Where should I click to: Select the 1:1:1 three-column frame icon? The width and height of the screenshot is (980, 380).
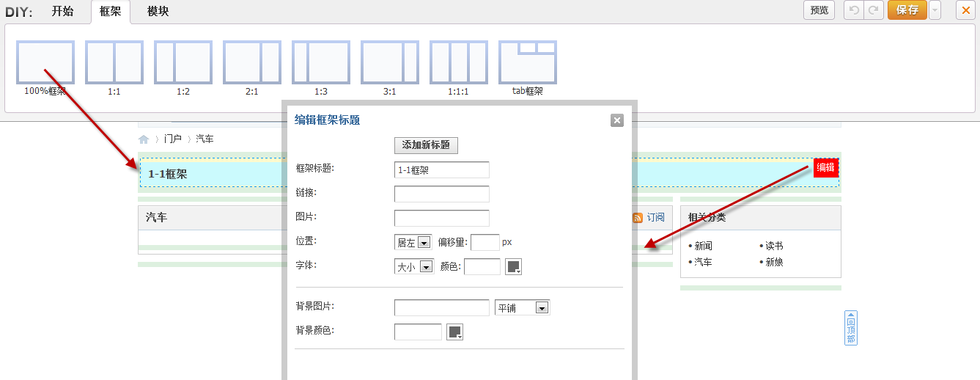point(459,62)
